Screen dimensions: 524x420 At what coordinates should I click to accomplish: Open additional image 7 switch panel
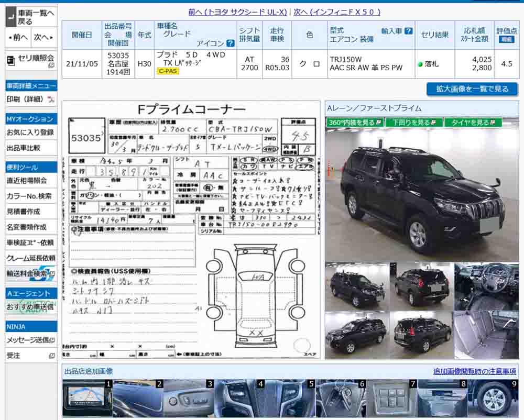click(391, 399)
